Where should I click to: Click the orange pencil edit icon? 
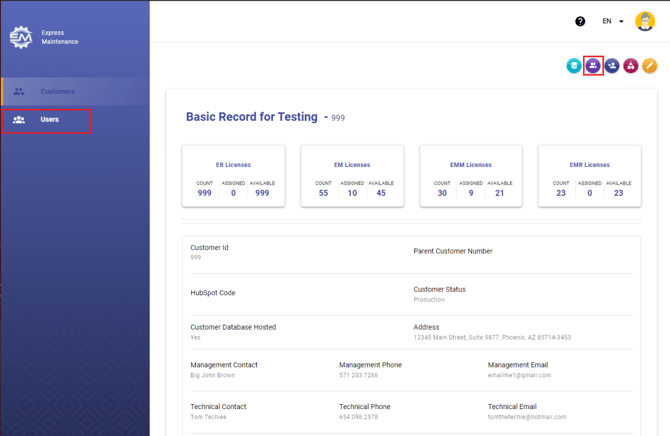[x=650, y=66]
